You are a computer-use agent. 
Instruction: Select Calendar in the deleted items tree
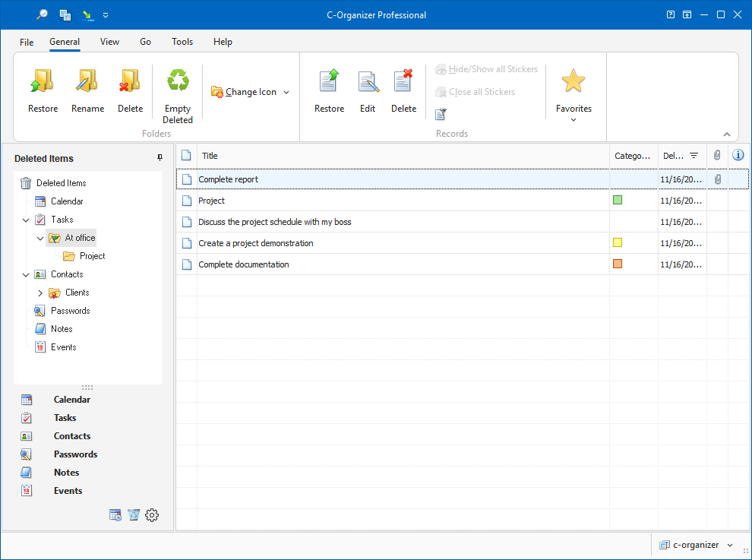67,201
